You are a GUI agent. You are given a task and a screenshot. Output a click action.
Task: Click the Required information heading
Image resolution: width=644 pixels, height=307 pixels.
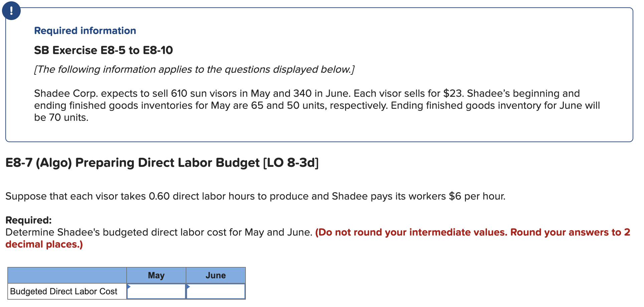click(x=85, y=31)
